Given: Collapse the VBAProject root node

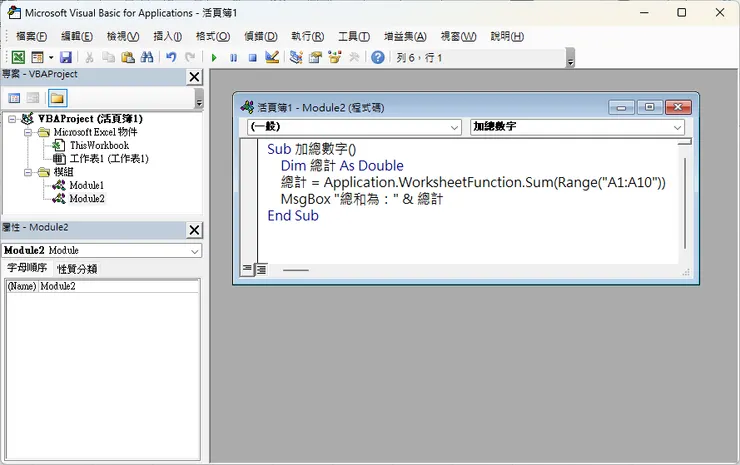Looking at the screenshot, I should point(12,119).
